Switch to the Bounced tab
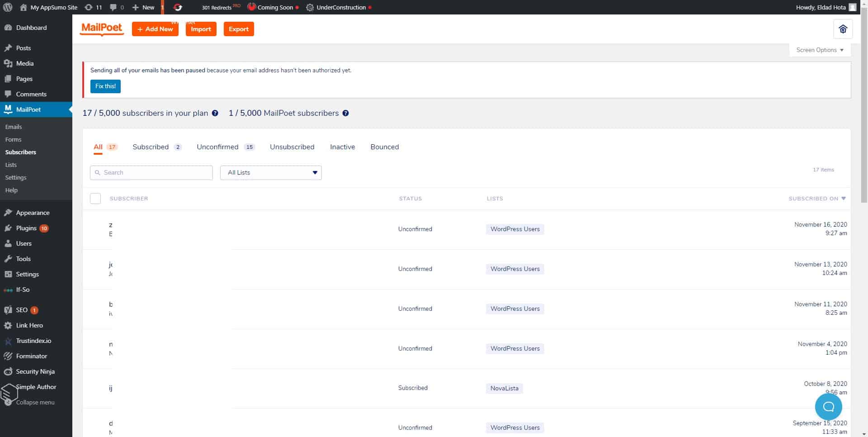 (384, 147)
